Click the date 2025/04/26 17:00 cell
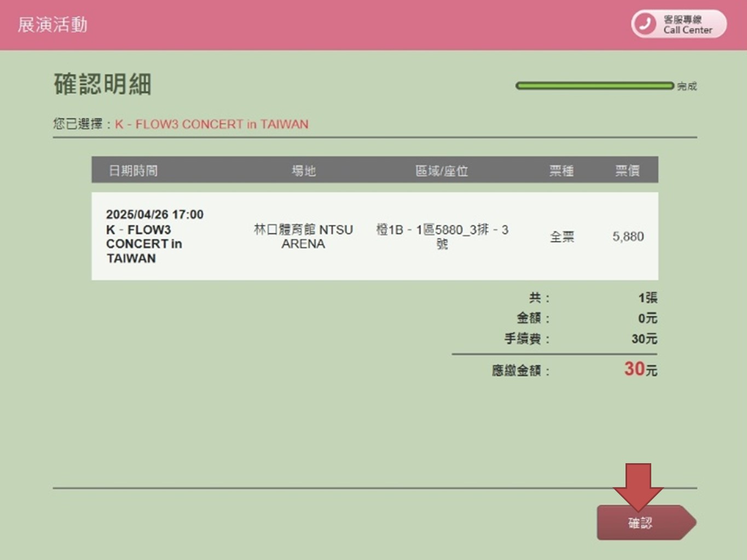Image resolution: width=747 pixels, height=560 pixels. click(x=155, y=214)
